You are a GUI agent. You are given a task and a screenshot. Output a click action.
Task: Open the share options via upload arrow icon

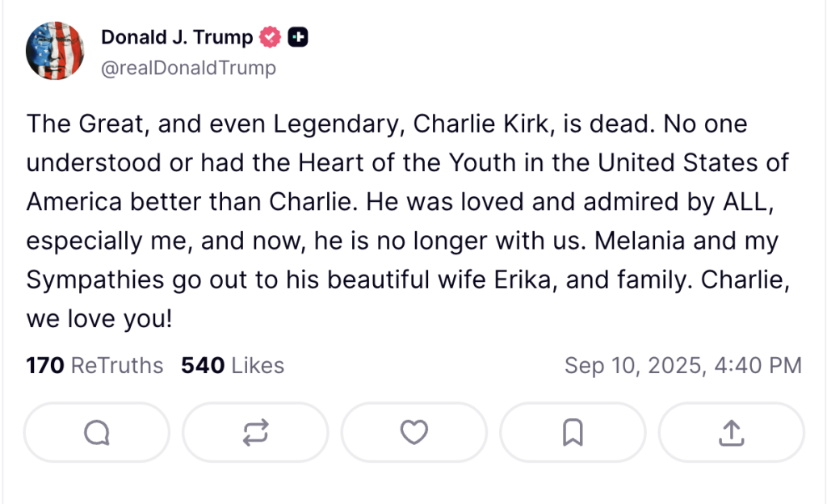point(732,432)
